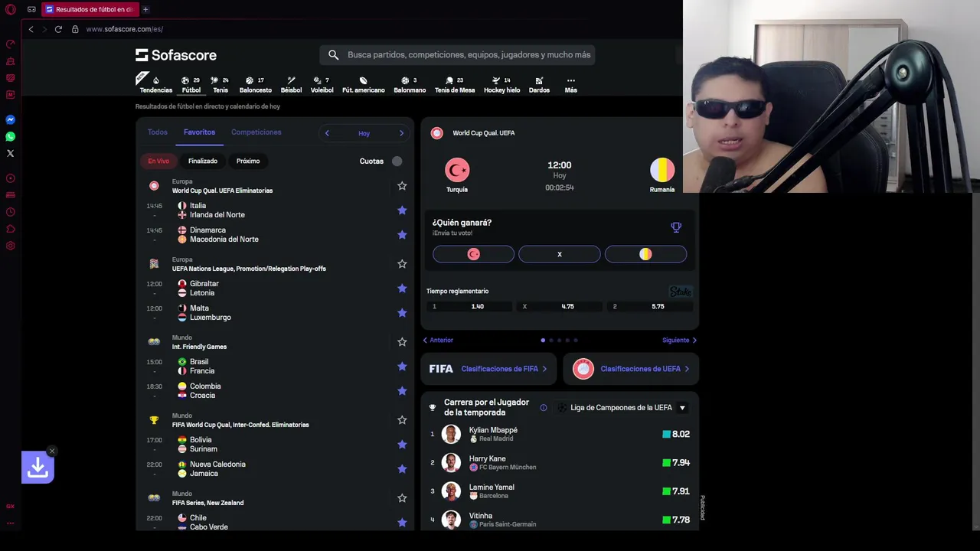The image size is (980, 551).
Task: Toggle the Cuotas odds switch
Action: pyautogui.click(x=395, y=161)
